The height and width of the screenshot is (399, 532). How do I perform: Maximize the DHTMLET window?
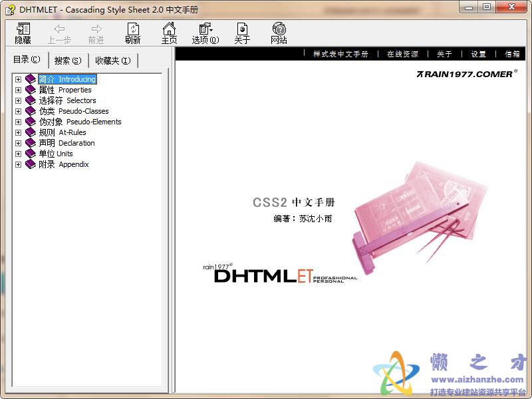tap(487, 7)
